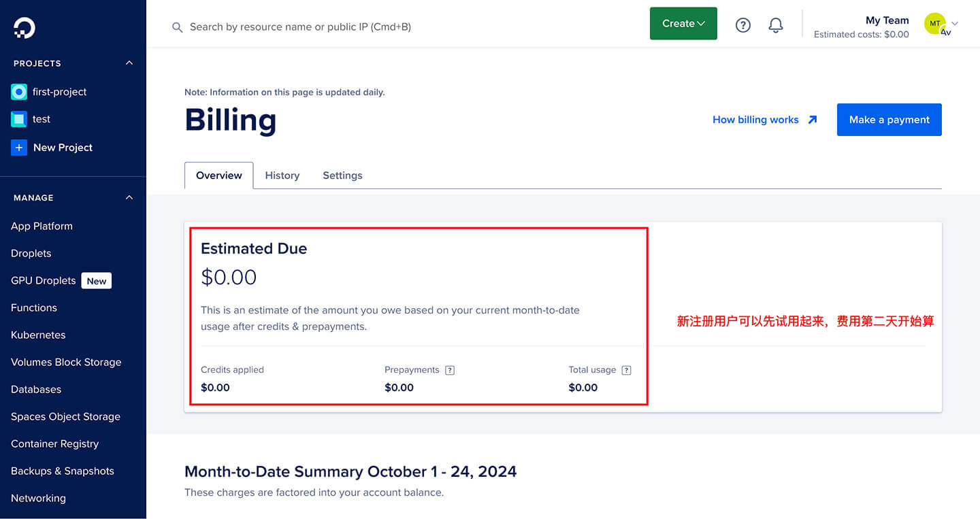Screen dimensions: 980x519
Task: Click the test project square icon
Action: (x=19, y=119)
